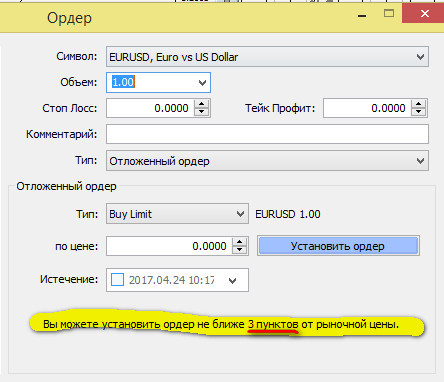Expand the Объем volume dropdown arrow

point(202,83)
